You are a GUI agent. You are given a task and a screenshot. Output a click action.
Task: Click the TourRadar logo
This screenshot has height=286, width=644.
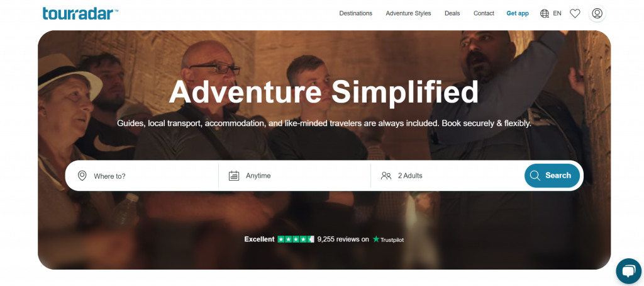click(x=80, y=13)
